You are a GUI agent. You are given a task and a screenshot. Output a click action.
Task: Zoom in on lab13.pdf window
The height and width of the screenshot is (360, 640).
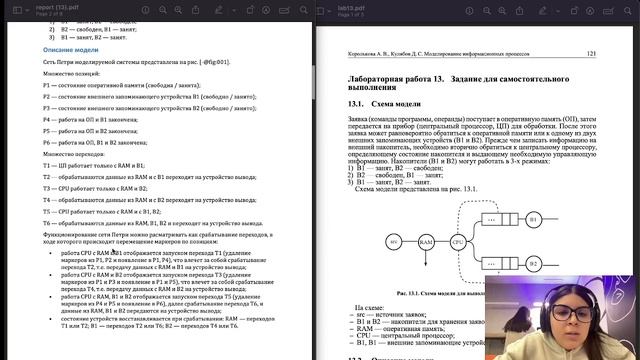tap(502, 11)
